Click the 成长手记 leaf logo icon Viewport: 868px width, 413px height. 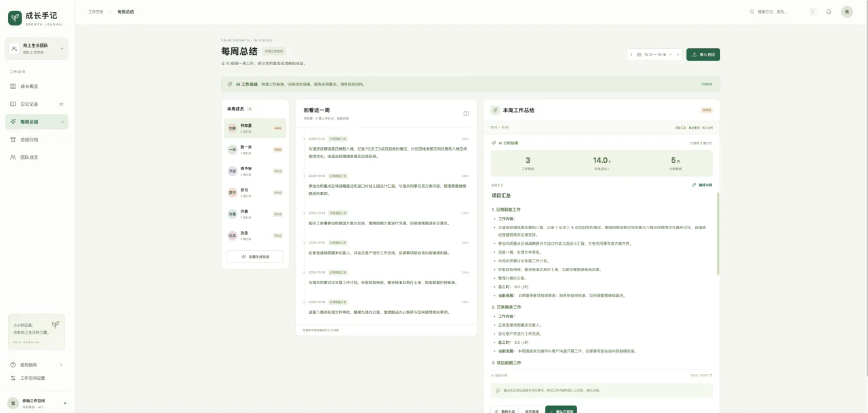pos(15,18)
